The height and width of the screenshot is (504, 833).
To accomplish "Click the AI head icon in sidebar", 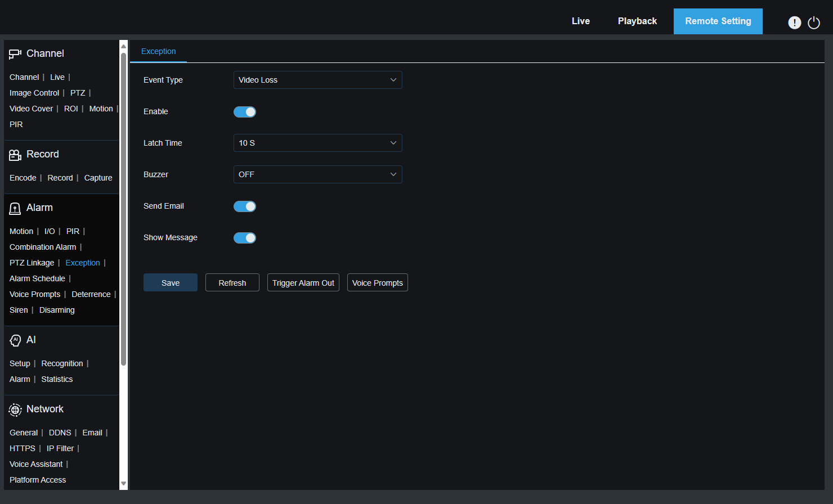I will point(15,340).
